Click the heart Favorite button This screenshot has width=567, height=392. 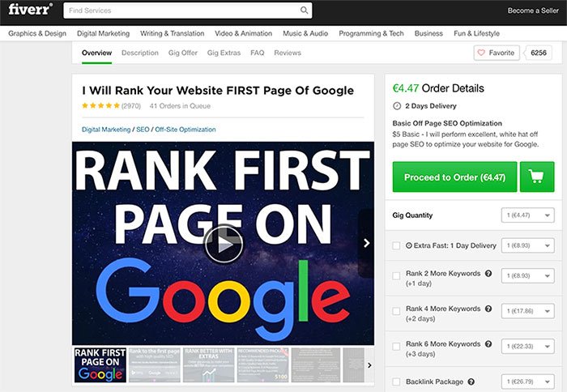click(x=497, y=53)
